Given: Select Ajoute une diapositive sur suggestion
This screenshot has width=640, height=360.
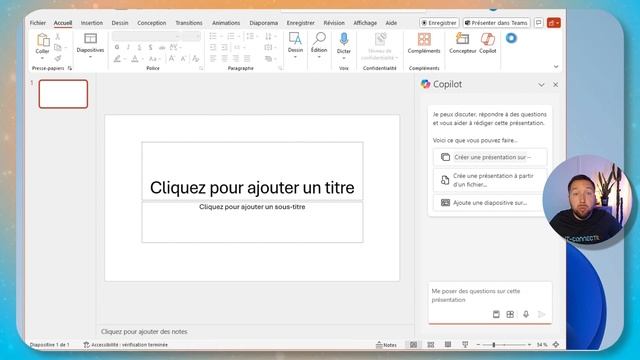Looking at the screenshot, I should (x=489, y=202).
